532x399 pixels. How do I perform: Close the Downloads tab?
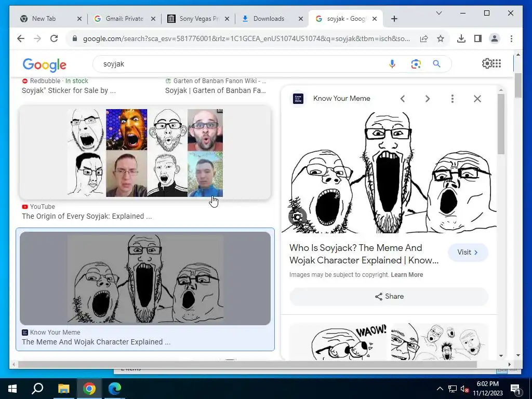(301, 19)
